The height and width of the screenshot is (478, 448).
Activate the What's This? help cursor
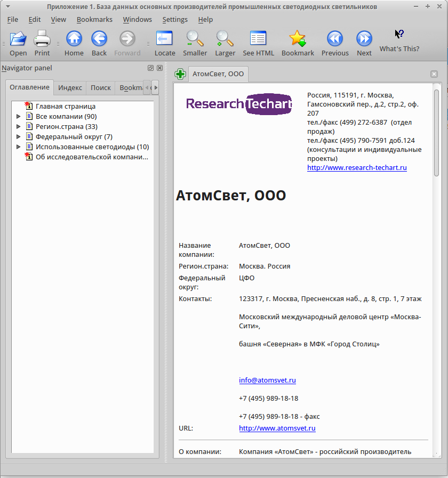click(399, 41)
